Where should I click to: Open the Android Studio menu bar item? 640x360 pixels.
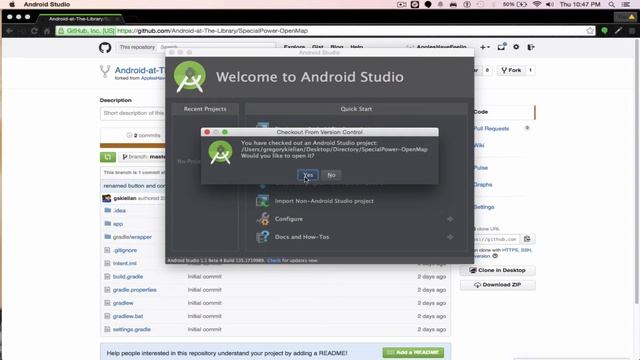pyautogui.click(x=47, y=4)
